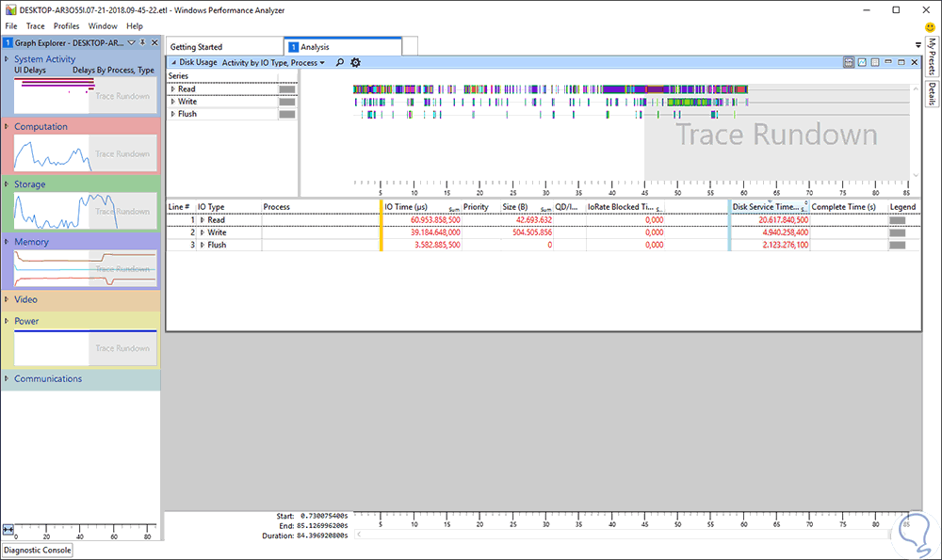The height and width of the screenshot is (560, 942).
Task: Expand the System Activity category
Action: pyautogui.click(x=7, y=58)
